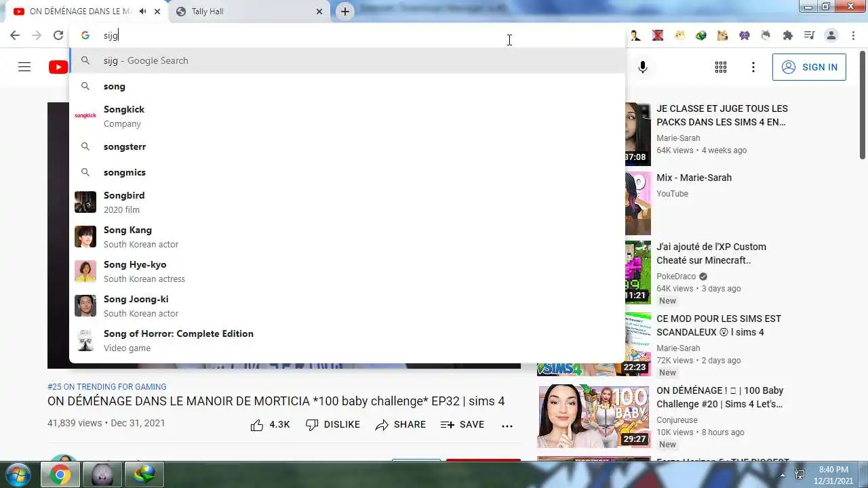This screenshot has width=868, height=488.
Task: Click the 29:27 Conjureuse video thumbnail
Action: click(594, 416)
